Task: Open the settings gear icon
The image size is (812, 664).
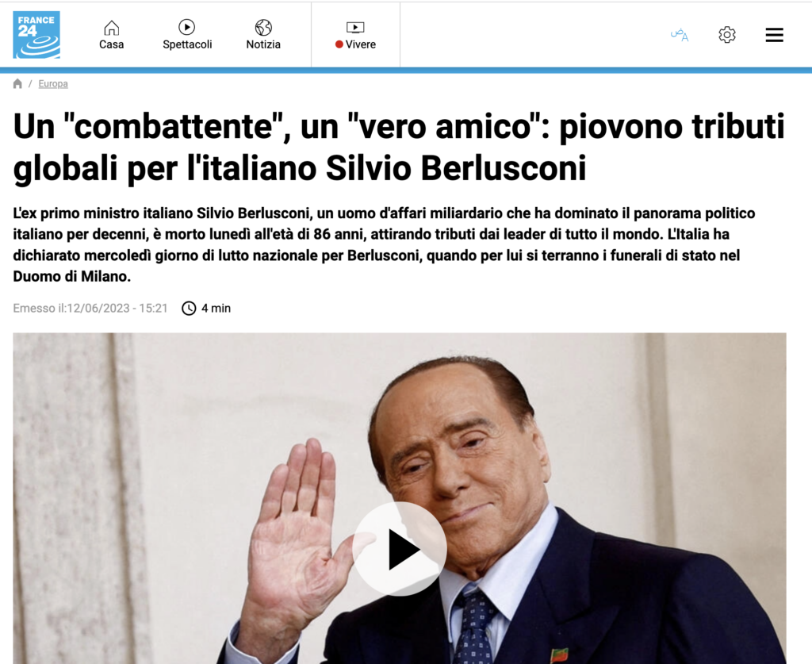Action: click(727, 35)
